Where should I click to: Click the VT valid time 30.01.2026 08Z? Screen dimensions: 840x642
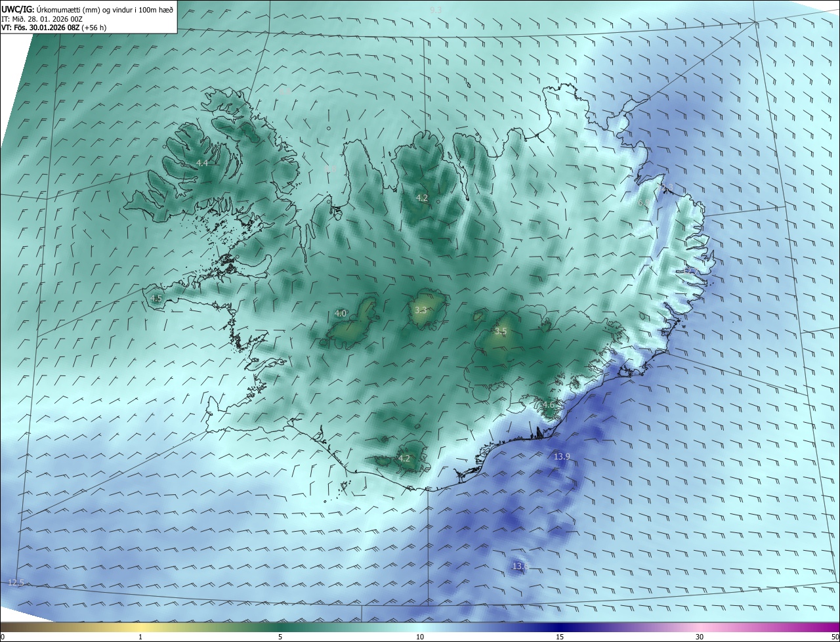pos(51,28)
